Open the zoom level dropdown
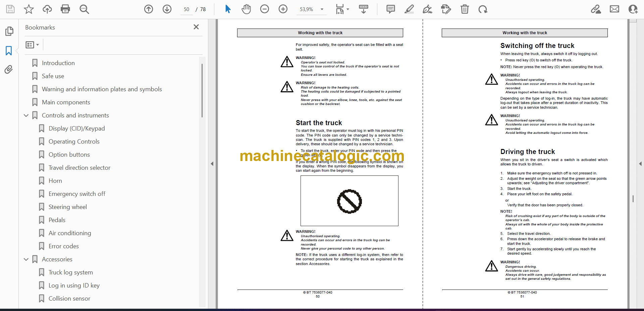This screenshot has width=644, height=311. click(x=322, y=9)
